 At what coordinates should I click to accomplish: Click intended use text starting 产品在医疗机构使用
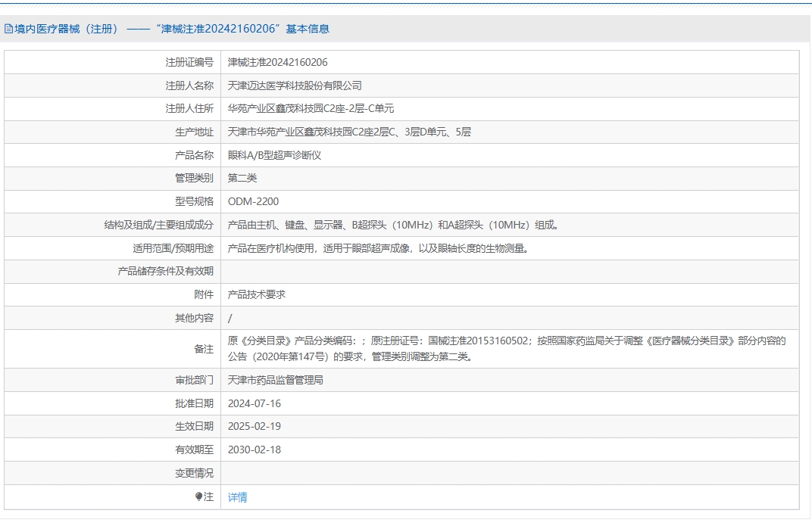(x=379, y=248)
